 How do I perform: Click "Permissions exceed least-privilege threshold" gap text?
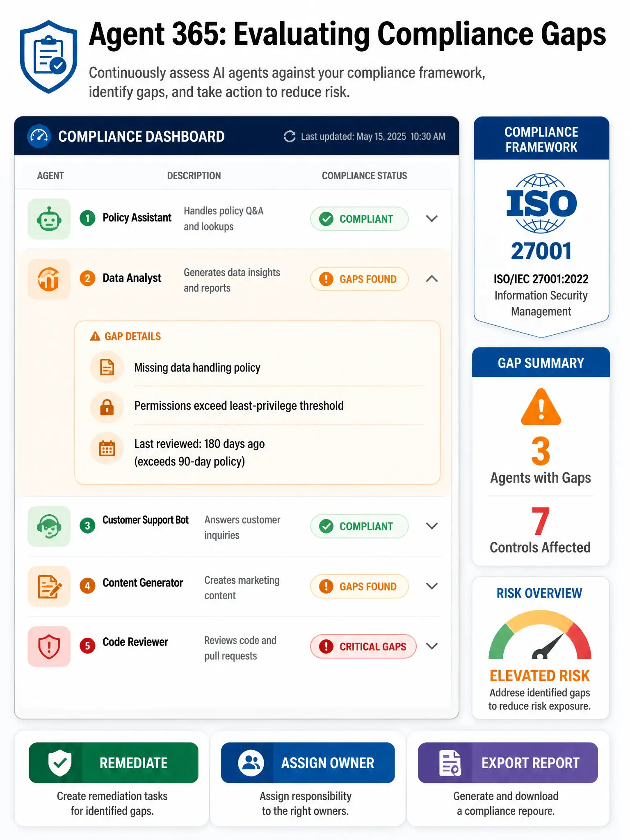click(x=239, y=406)
